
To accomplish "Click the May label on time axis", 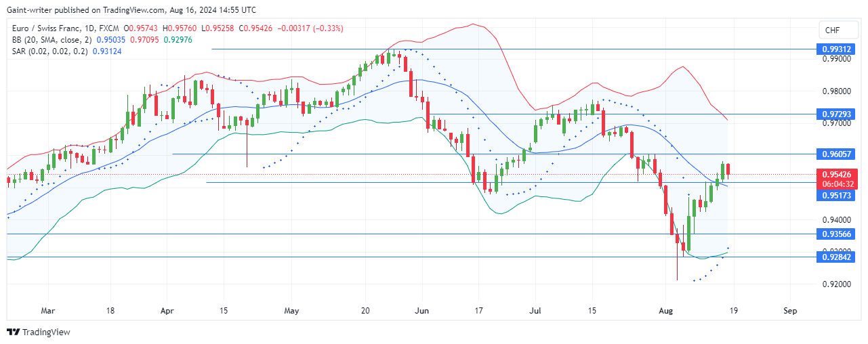I will (291, 311).
